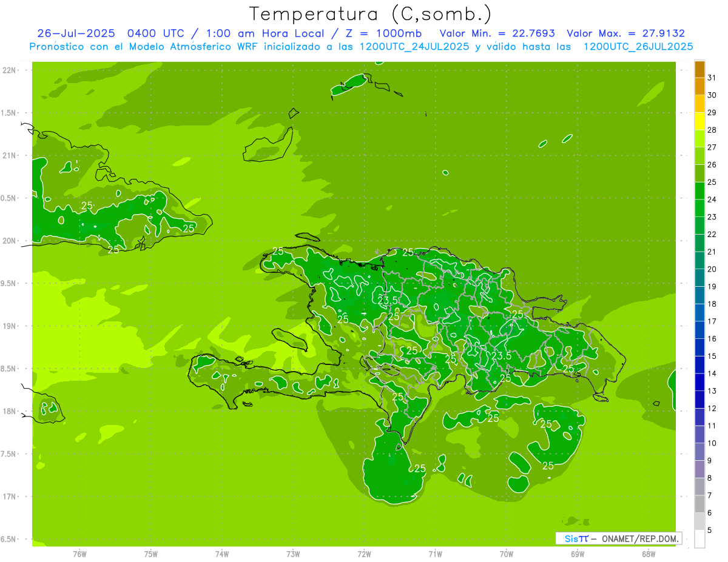This screenshot has height=562, width=728.
Task: Pick the gray legend swatch between 6 and 7
Action: [x=699, y=504]
